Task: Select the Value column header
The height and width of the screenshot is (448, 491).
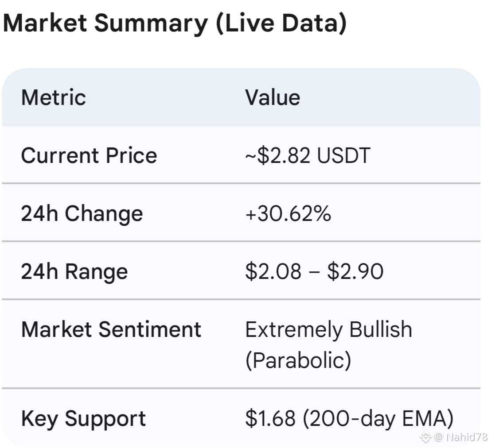Action: coord(273,97)
